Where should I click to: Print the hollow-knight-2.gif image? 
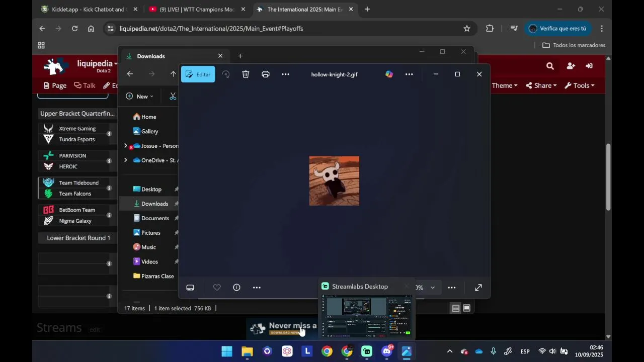click(266, 74)
